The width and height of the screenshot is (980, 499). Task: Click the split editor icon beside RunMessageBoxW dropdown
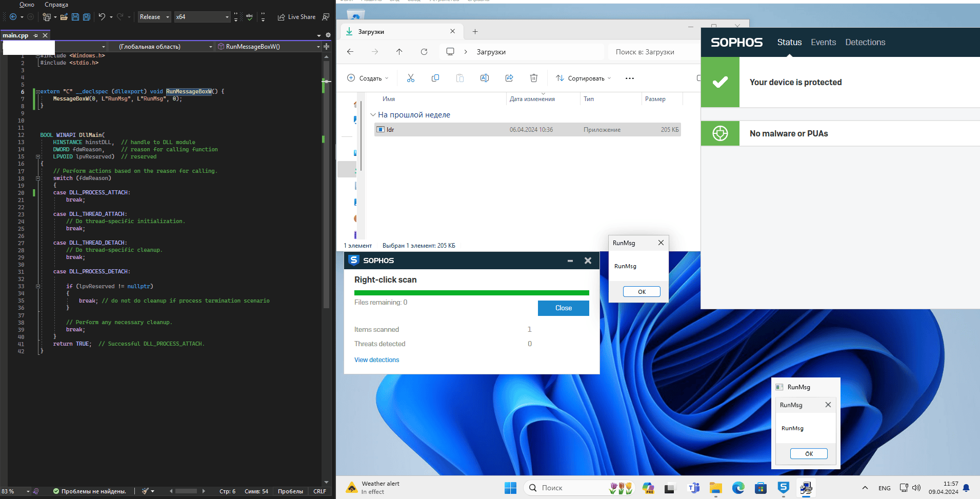click(x=327, y=47)
